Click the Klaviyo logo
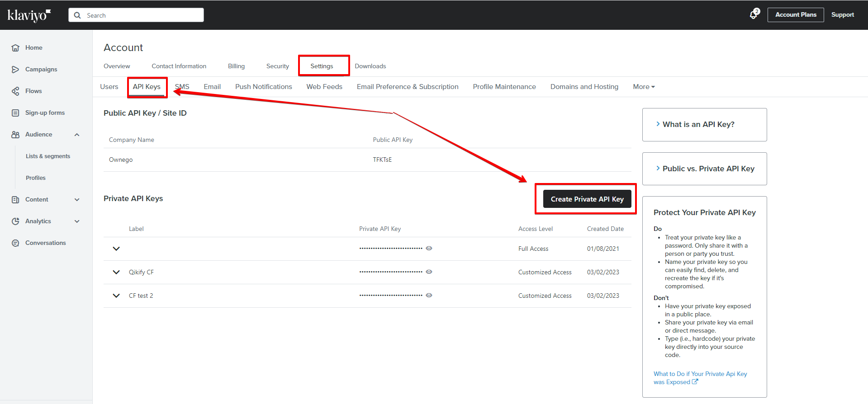The image size is (868, 404). point(29,15)
